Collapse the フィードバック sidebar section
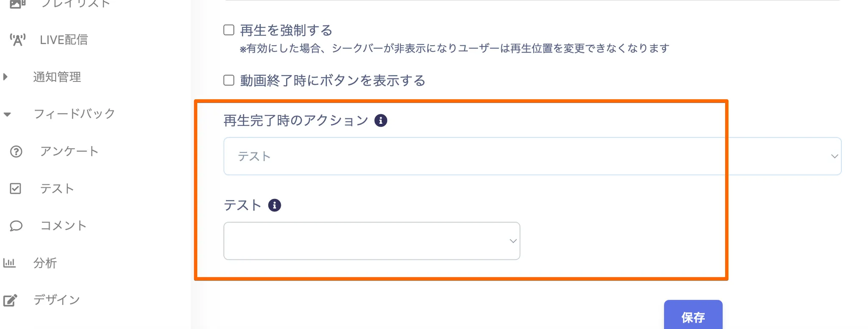The height and width of the screenshot is (329, 868). click(74, 114)
